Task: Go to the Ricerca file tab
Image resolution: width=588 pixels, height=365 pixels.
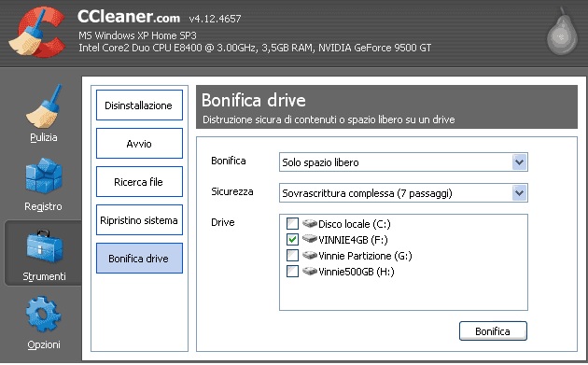Action: (139, 181)
